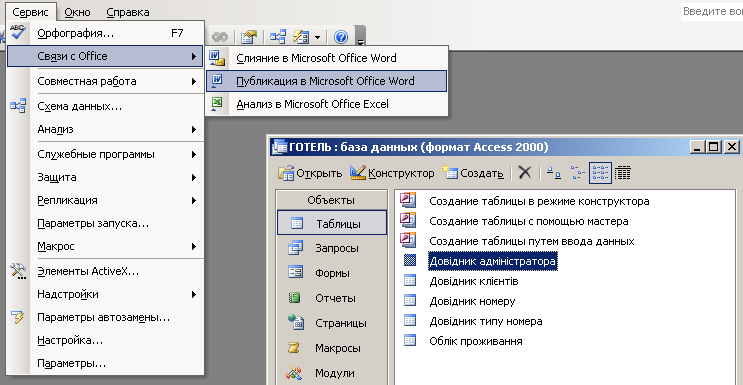The image size is (743, 385).
Task: Choose Параметры запуска... menu item
Action: pos(105,223)
